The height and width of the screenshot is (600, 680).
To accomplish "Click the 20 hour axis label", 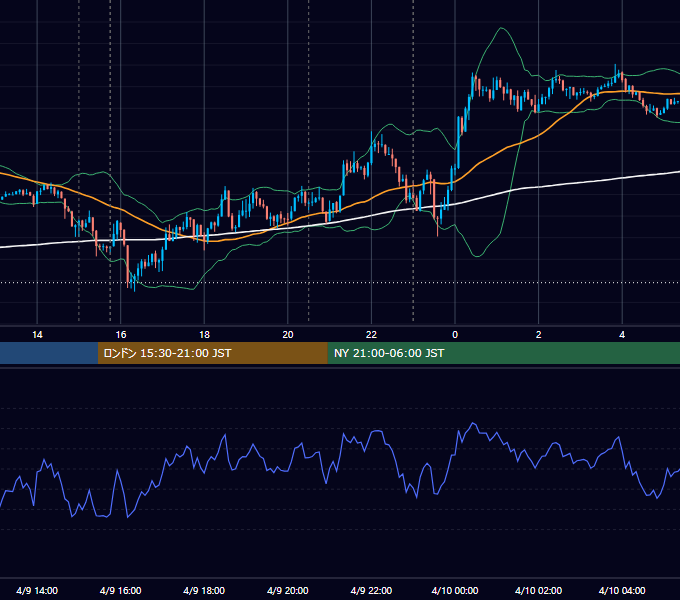I will coord(288,335).
